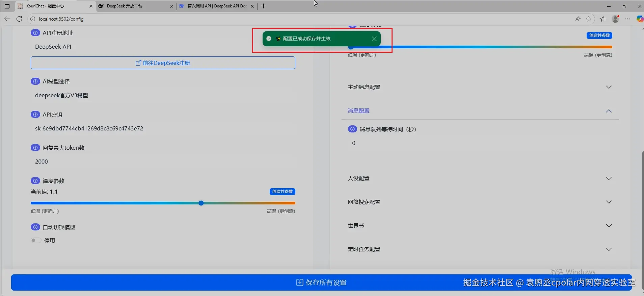This screenshot has height=296, width=644.
Task: Click info icon beside 温度参数
Action: (35, 181)
